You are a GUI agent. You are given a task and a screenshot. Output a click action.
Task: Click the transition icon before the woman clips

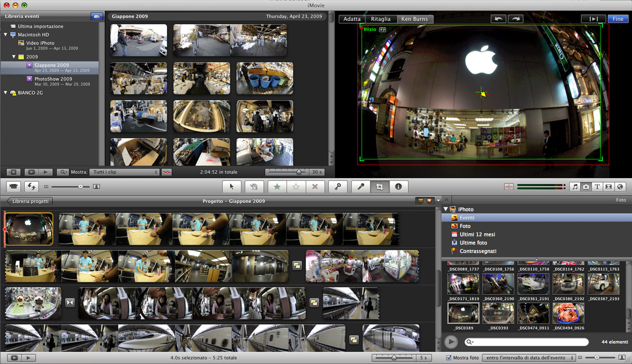coord(70,302)
